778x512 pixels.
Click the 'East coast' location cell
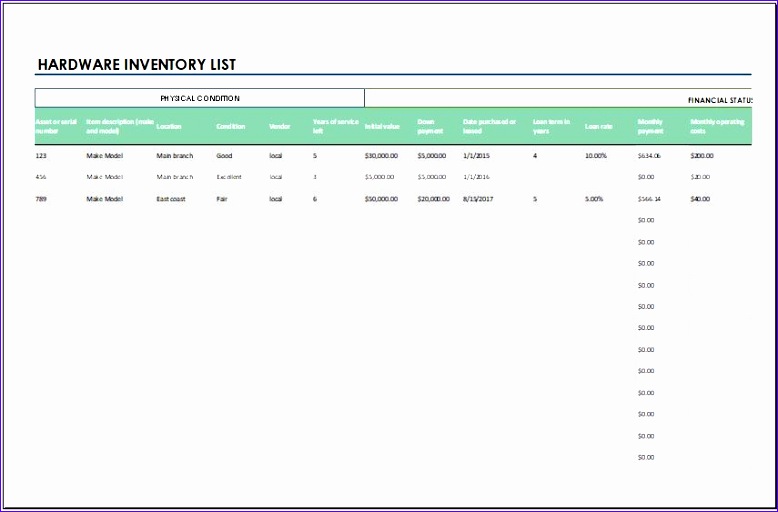171,199
